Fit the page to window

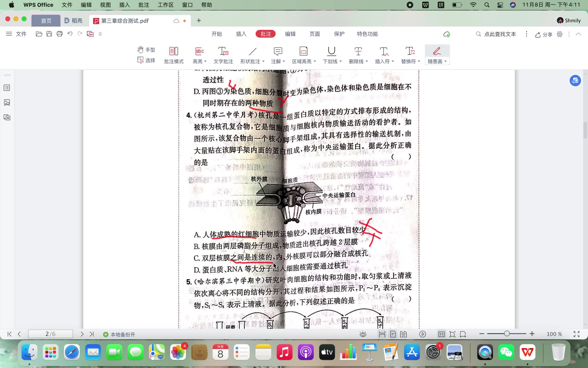[x=452, y=334]
